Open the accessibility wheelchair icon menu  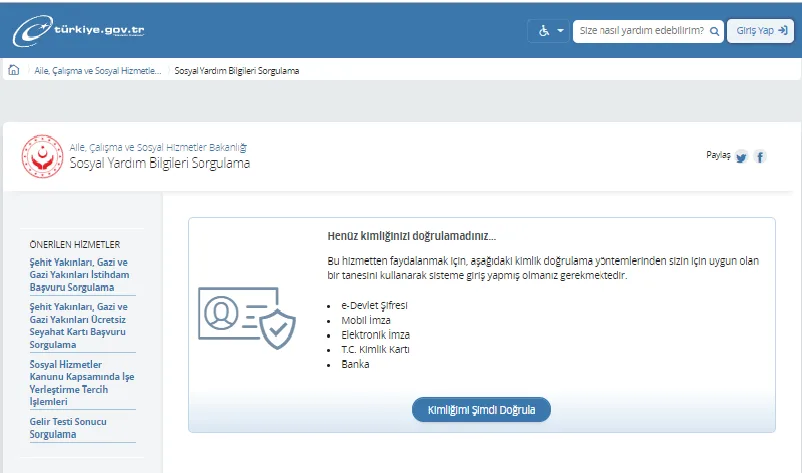[x=544, y=31]
